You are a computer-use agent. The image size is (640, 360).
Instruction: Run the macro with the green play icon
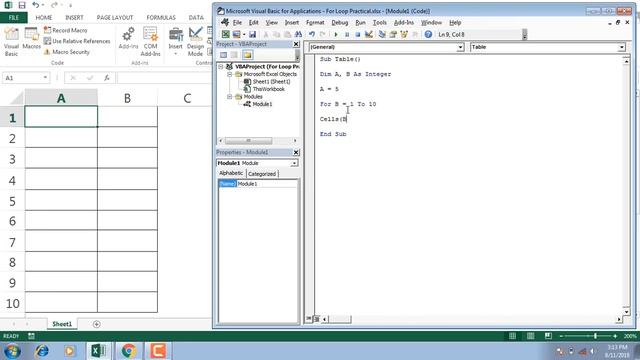[x=336, y=35]
